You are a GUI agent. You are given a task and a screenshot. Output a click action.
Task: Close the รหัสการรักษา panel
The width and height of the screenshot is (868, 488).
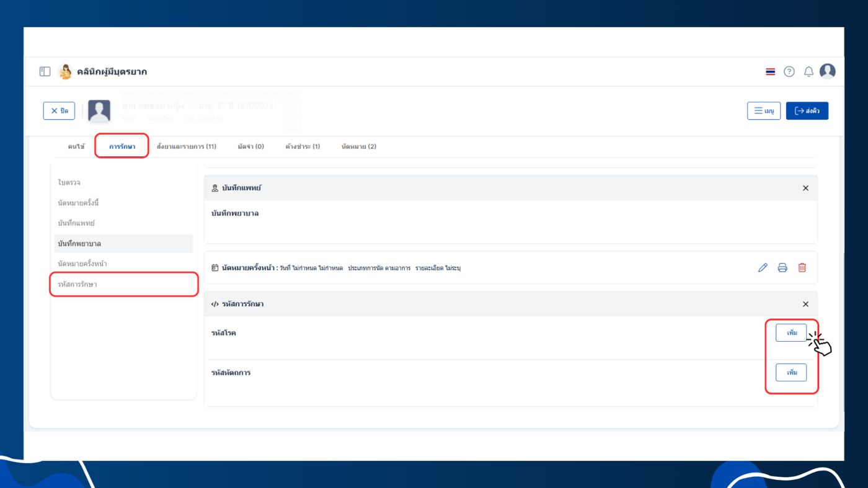point(805,304)
